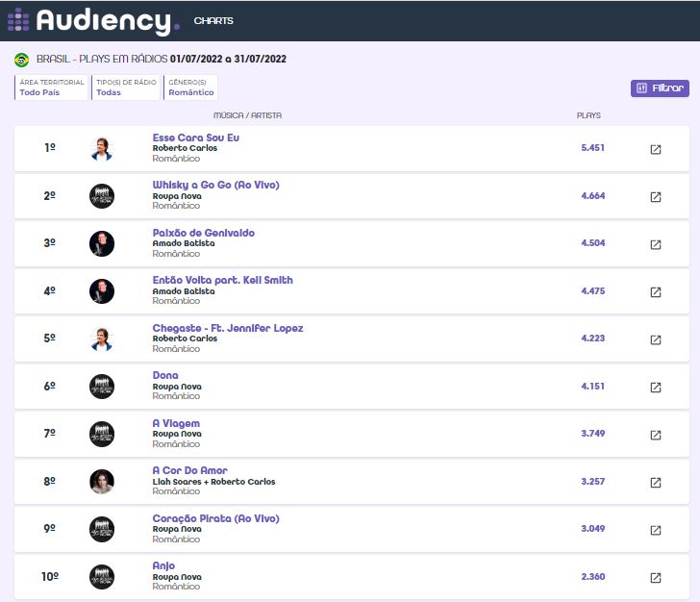The image size is (700, 602).
Task: Click Roupa Nova thumbnail in 2º row
Action: (x=102, y=196)
